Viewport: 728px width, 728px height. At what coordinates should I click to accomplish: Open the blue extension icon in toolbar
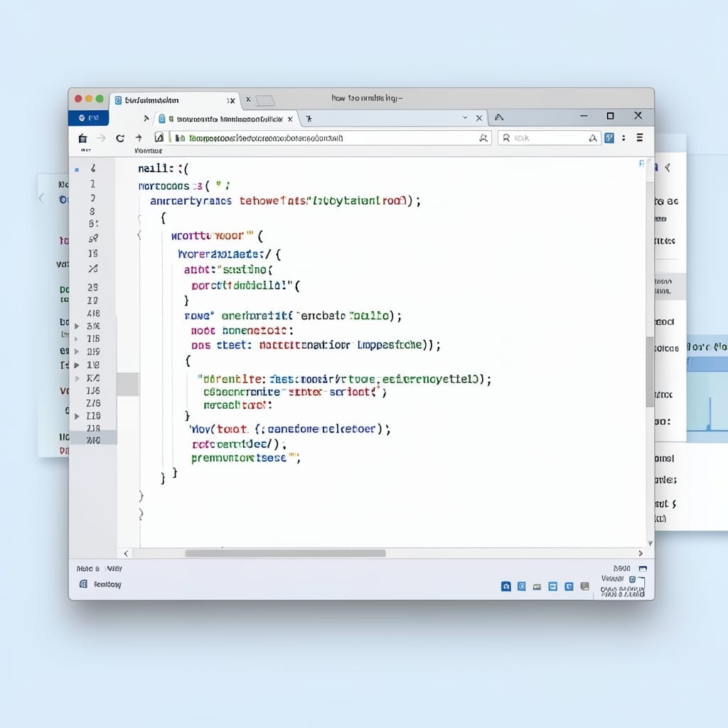(609, 138)
